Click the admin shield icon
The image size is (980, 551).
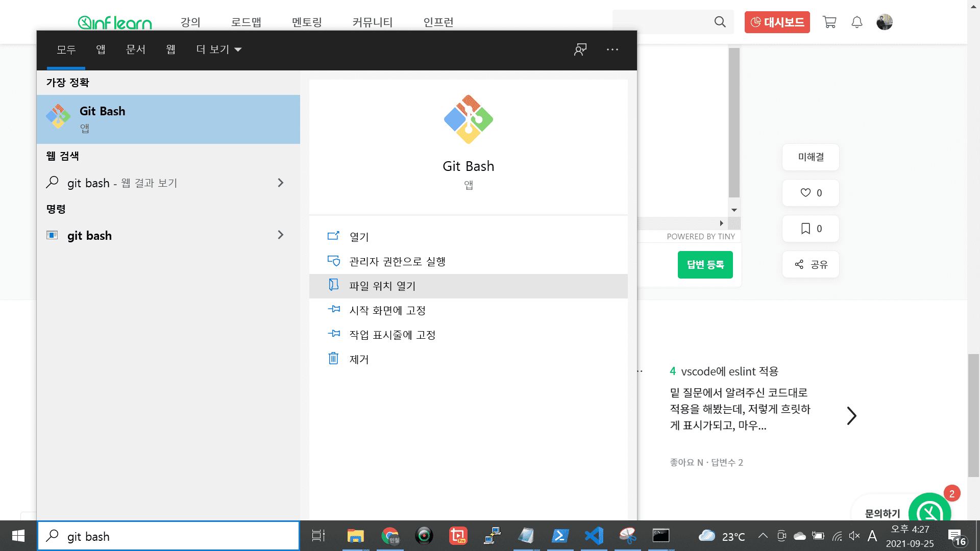click(333, 261)
